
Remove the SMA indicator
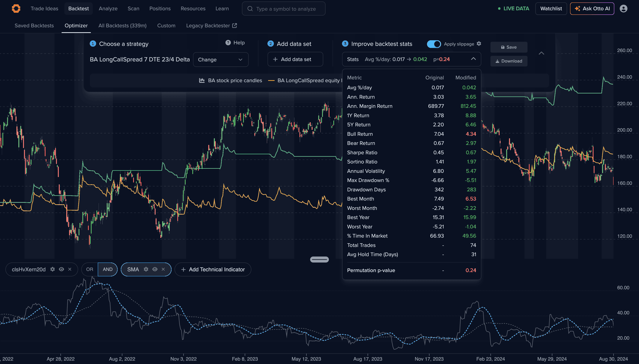pos(163,269)
